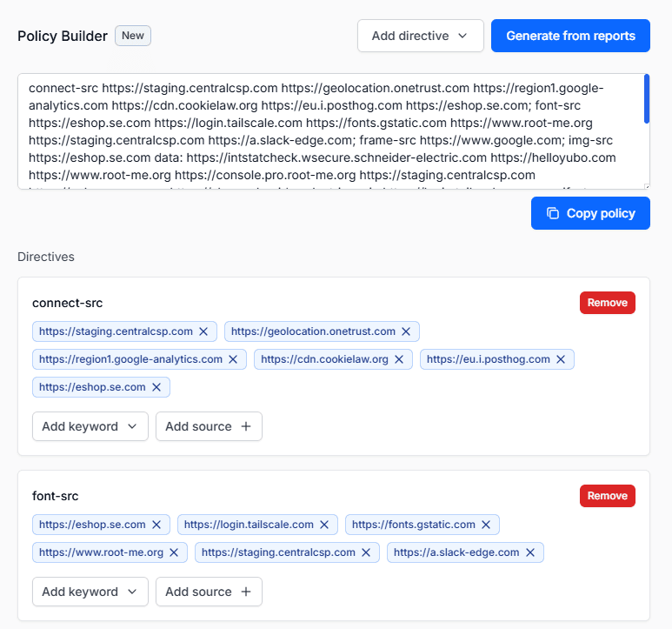The height and width of the screenshot is (629, 672).
Task: Click https://geolocation.onetrust.com chip text
Action: (313, 331)
